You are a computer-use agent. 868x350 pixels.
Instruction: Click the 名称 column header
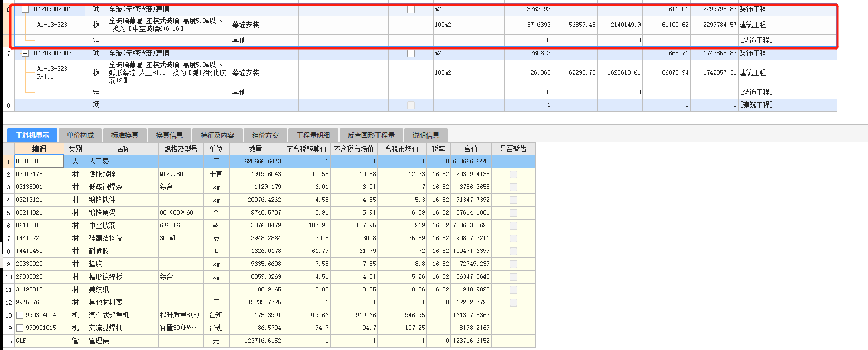coord(123,149)
